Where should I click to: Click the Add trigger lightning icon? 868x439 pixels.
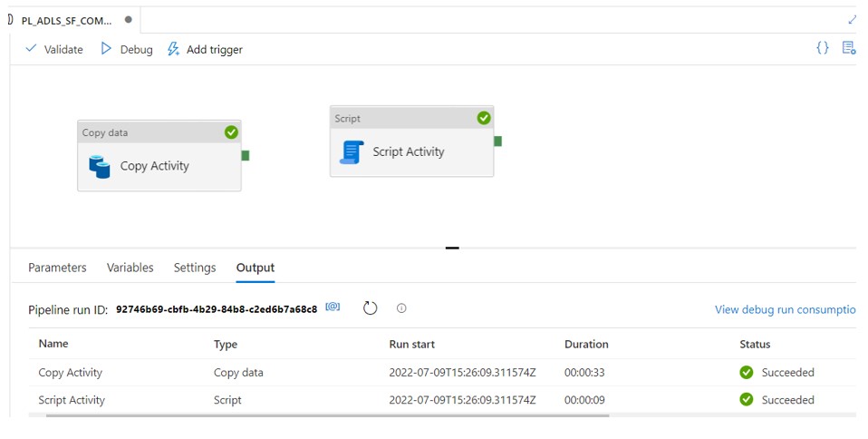tap(173, 49)
